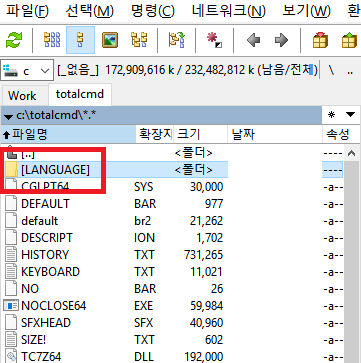Select the [LANGUAGE] folder
Viewport: 361px width, 363px height.
173,170
